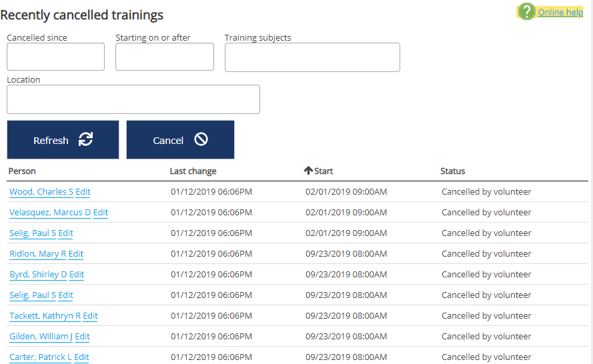Image resolution: width=593 pixels, height=364 pixels.
Task: Click the sort arrow beside Start
Action: click(x=308, y=171)
